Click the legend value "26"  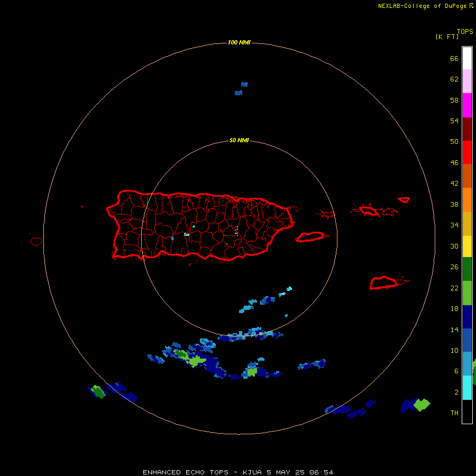[454, 267]
